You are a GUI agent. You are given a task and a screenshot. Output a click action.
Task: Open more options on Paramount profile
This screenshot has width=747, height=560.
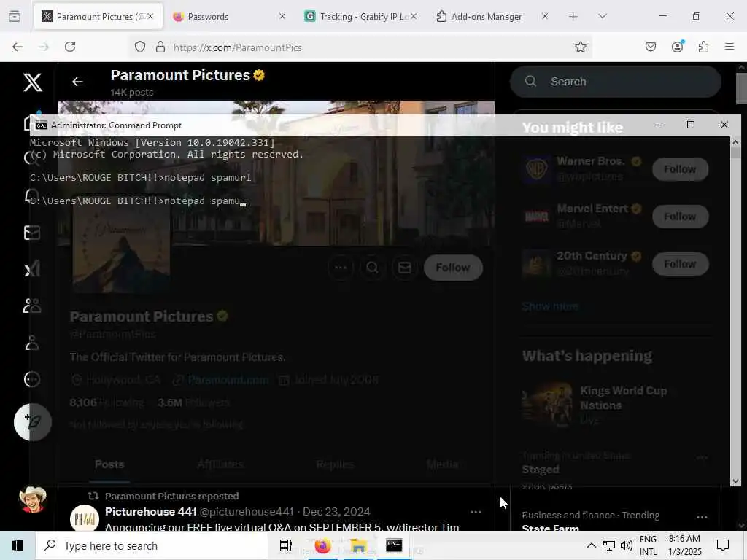coord(341,268)
